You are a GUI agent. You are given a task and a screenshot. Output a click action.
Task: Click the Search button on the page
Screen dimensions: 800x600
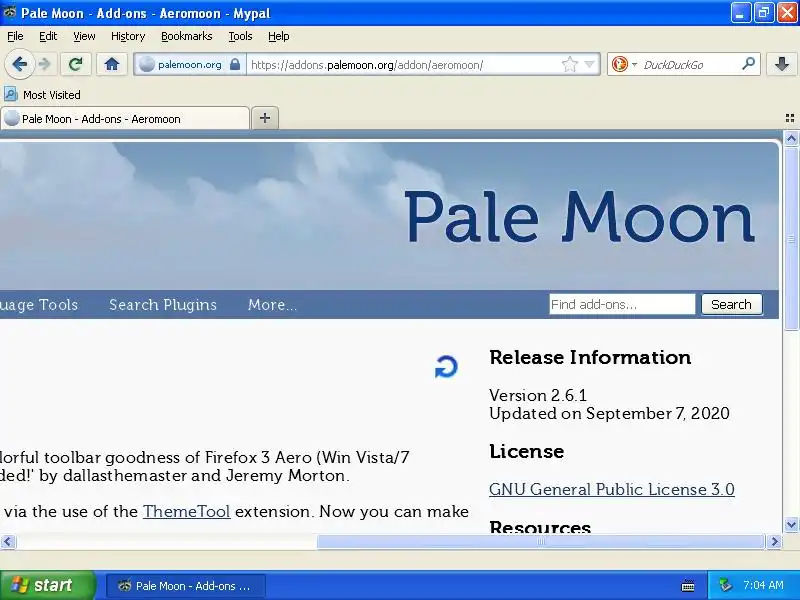tap(732, 304)
